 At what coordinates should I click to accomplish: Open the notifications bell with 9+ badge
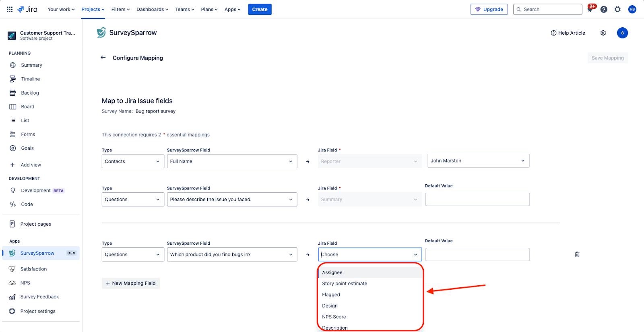pos(590,9)
